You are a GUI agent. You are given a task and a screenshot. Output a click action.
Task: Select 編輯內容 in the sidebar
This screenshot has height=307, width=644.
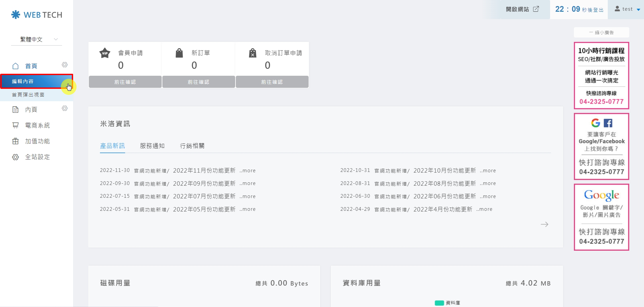pyautogui.click(x=23, y=81)
